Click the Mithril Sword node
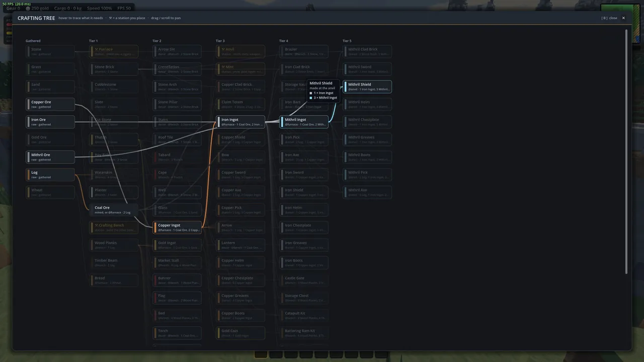Screen dimensions: 644x362 367,69
